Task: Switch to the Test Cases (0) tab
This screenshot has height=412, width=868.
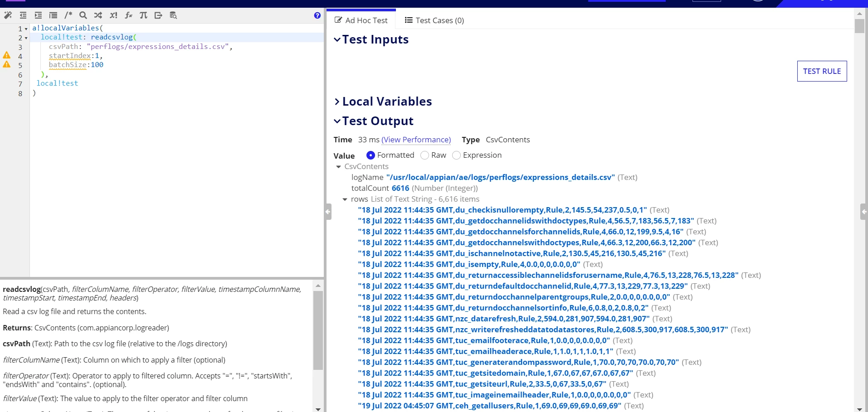Action: tap(434, 20)
